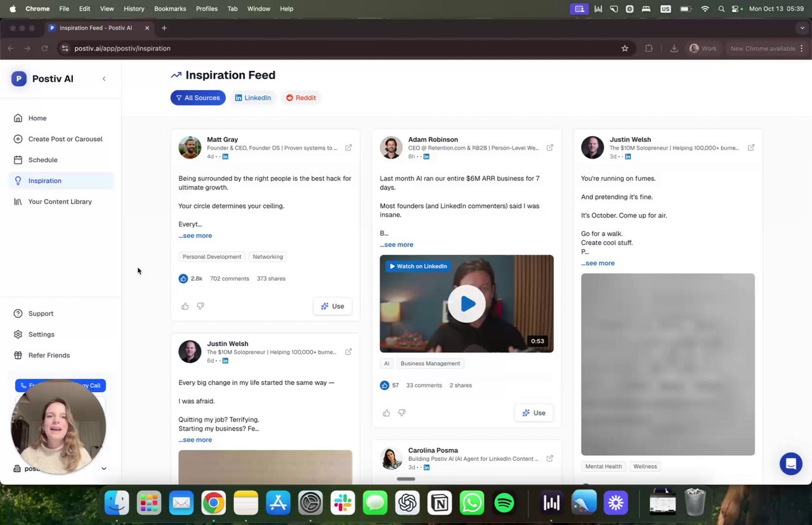
Task: Use Adam Robinson's post as inspiration
Action: pyautogui.click(x=534, y=413)
